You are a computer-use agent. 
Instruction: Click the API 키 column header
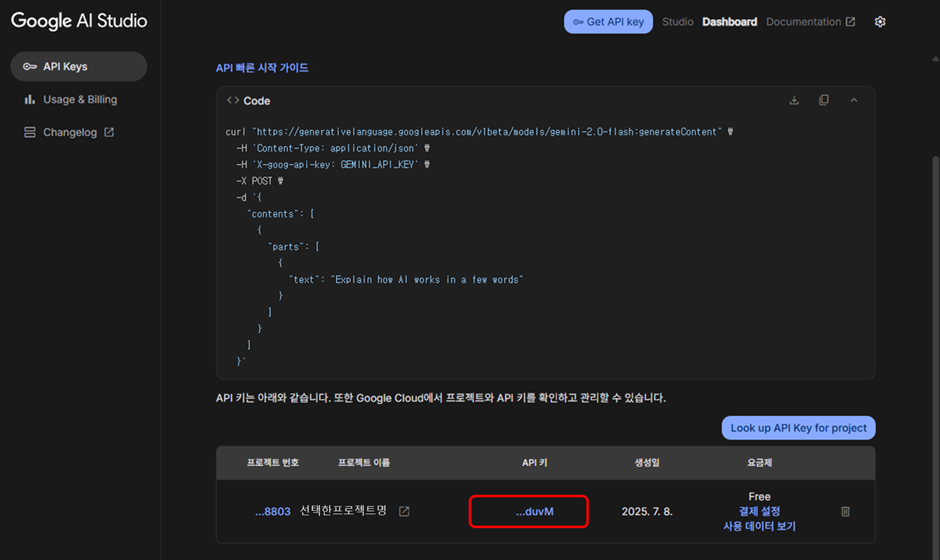(x=535, y=463)
